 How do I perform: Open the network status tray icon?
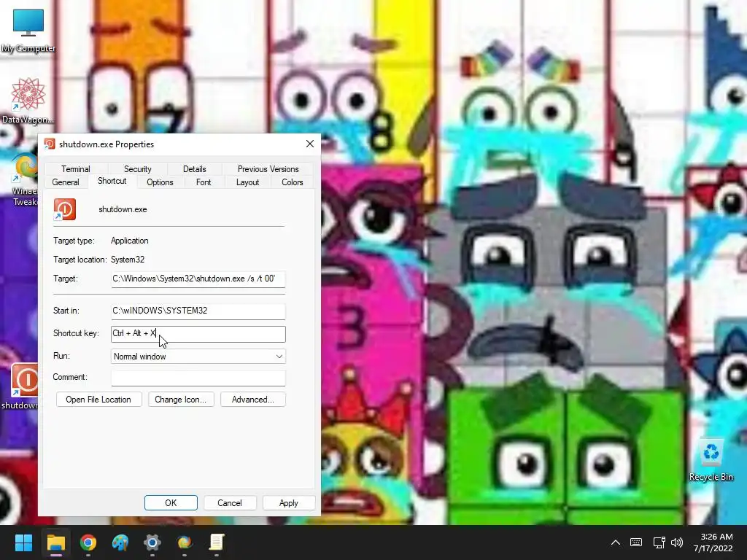pos(659,542)
